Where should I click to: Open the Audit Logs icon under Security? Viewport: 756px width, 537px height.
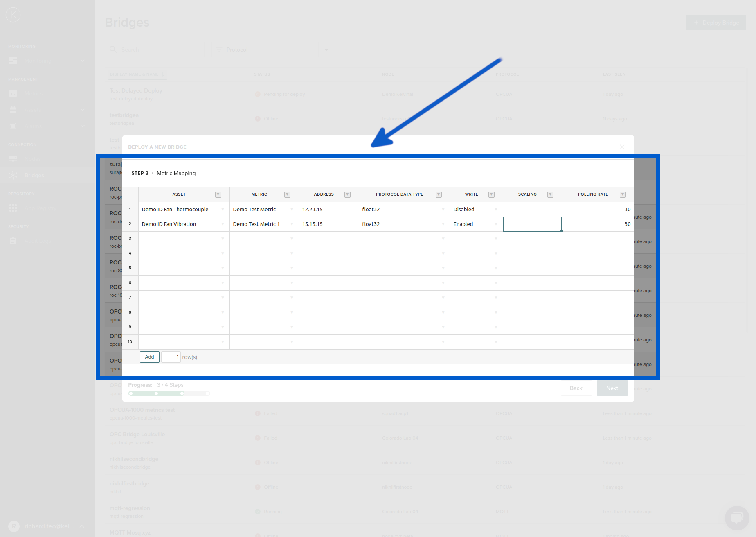13,241
